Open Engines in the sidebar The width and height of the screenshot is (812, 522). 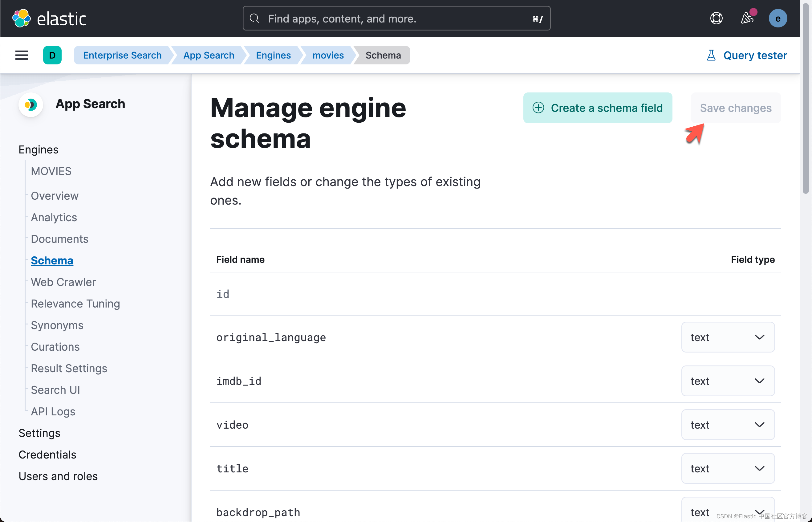click(38, 149)
